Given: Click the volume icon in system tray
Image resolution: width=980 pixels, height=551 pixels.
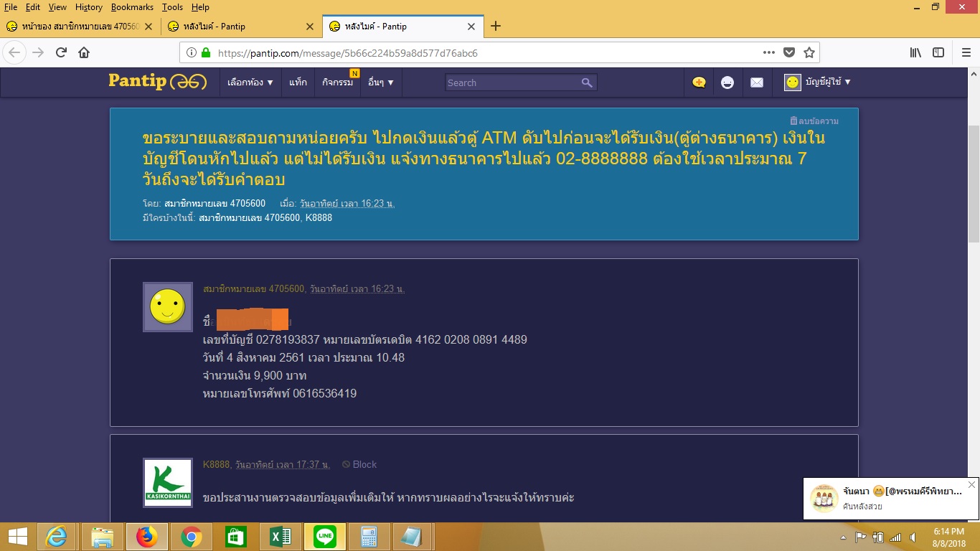Looking at the screenshot, I should (x=913, y=537).
